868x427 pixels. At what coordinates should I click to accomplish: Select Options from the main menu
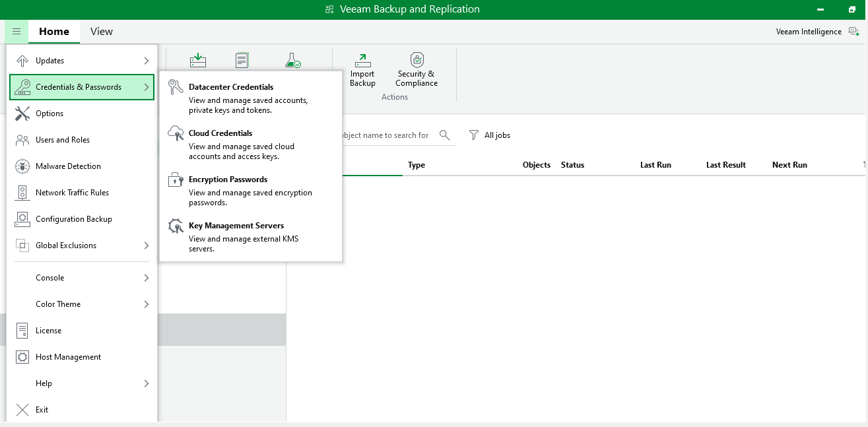[x=82, y=114]
